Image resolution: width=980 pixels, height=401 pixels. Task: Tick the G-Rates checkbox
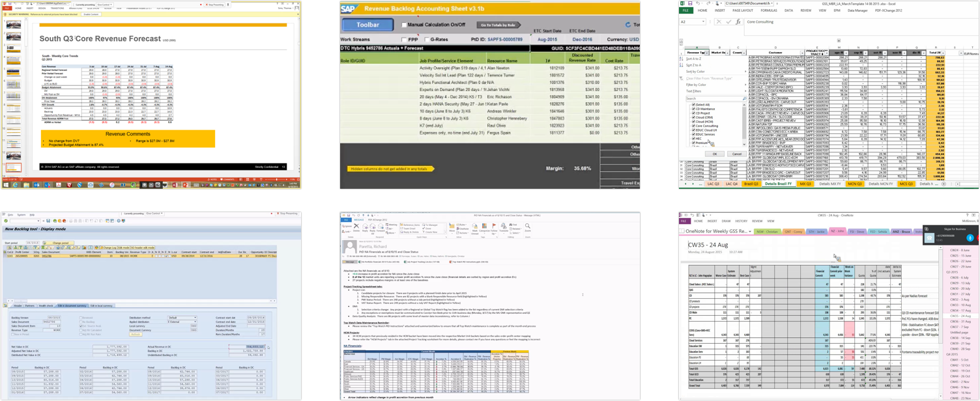[426, 40]
